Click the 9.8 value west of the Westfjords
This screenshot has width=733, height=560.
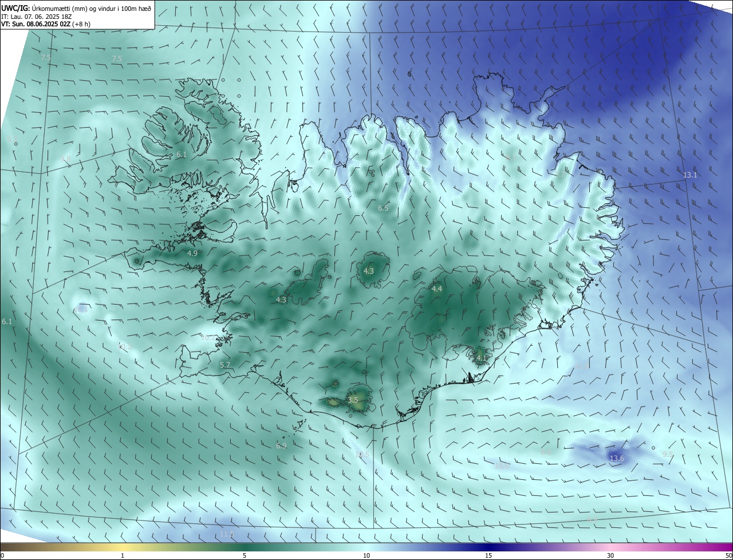pyautogui.click(x=66, y=159)
